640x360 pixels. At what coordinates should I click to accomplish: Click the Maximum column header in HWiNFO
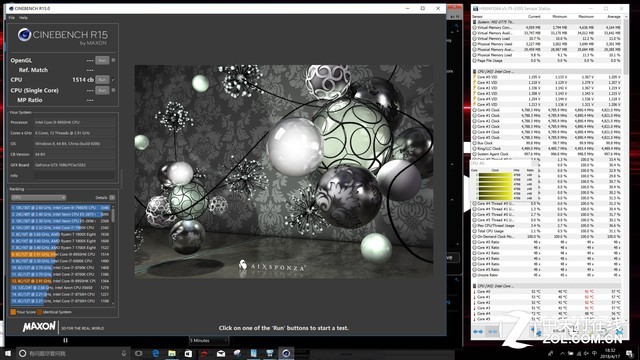coord(586,17)
